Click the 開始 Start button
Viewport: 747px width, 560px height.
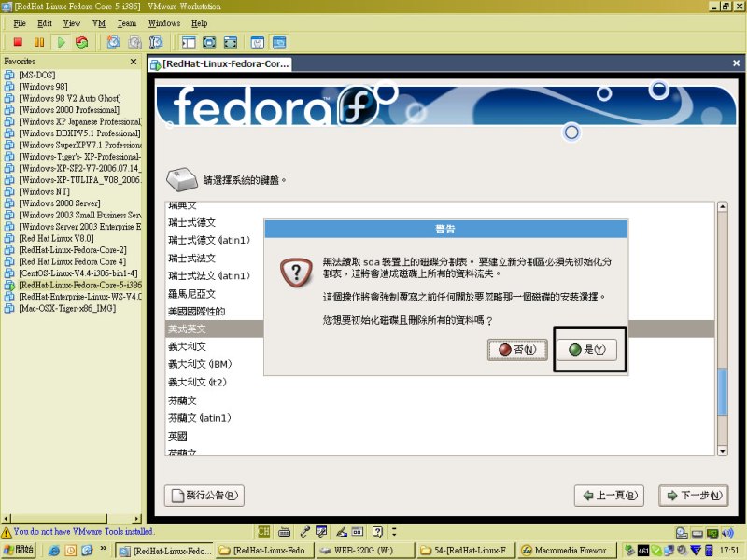[19, 550]
